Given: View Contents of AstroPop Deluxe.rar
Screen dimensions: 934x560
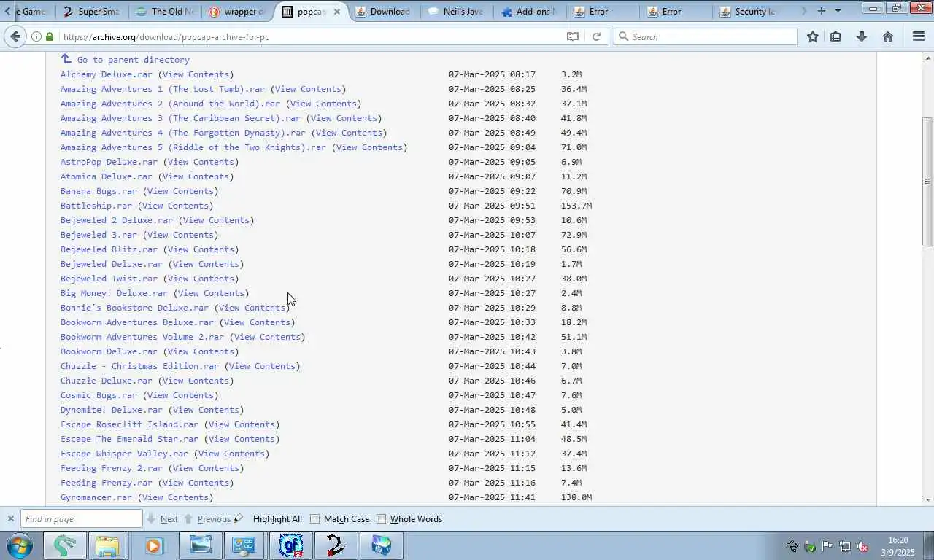Looking at the screenshot, I should (x=201, y=162).
